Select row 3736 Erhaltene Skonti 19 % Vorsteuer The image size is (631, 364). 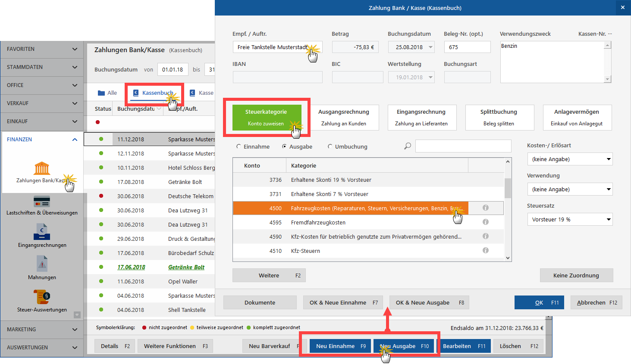coord(368,180)
